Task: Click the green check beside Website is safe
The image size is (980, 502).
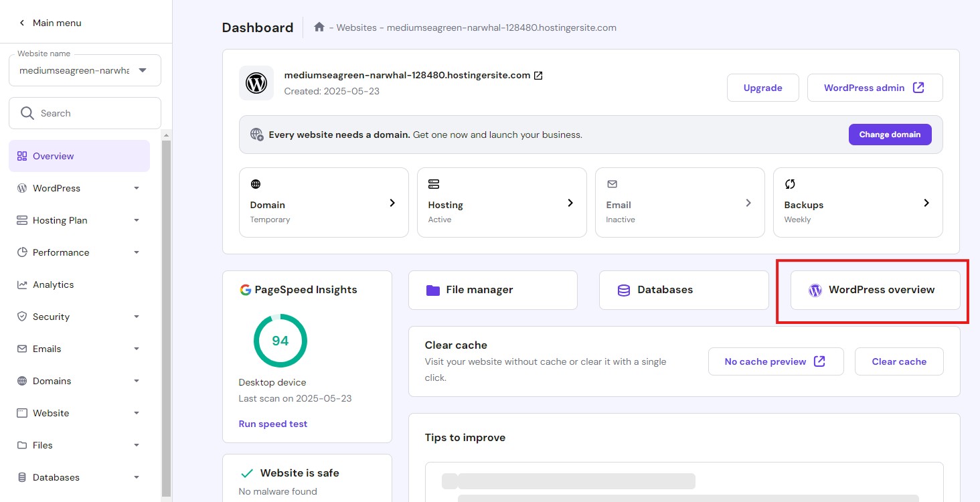Action: coord(247,473)
